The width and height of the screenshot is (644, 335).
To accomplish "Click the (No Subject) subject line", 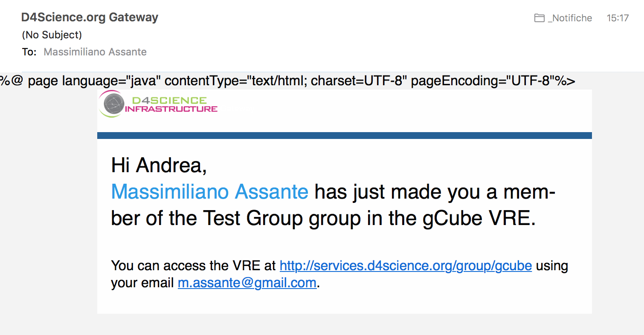I will pos(52,35).
